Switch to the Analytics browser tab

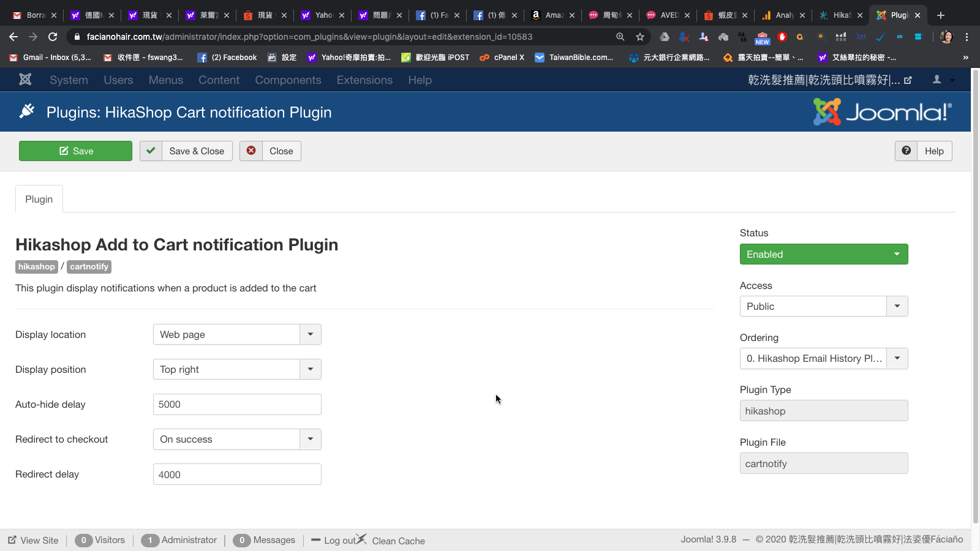click(x=783, y=15)
